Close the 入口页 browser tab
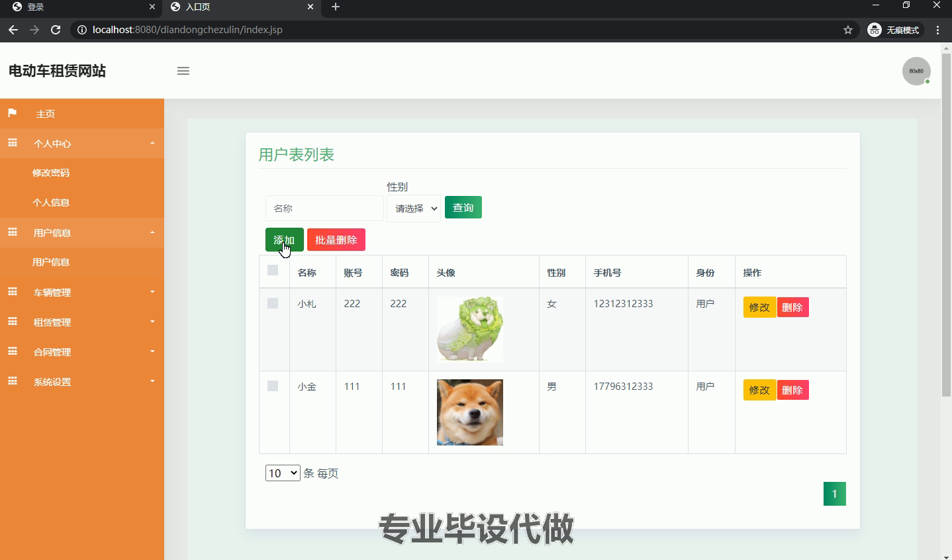The image size is (952, 560). [x=310, y=7]
